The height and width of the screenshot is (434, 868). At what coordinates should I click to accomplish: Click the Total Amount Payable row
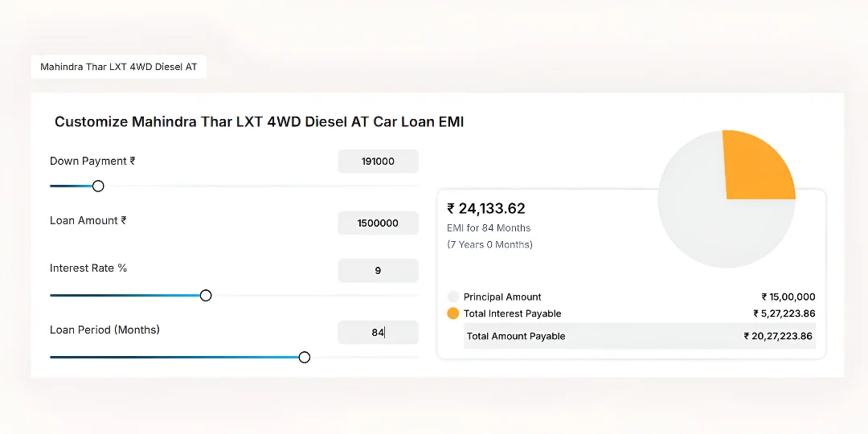[639, 336]
